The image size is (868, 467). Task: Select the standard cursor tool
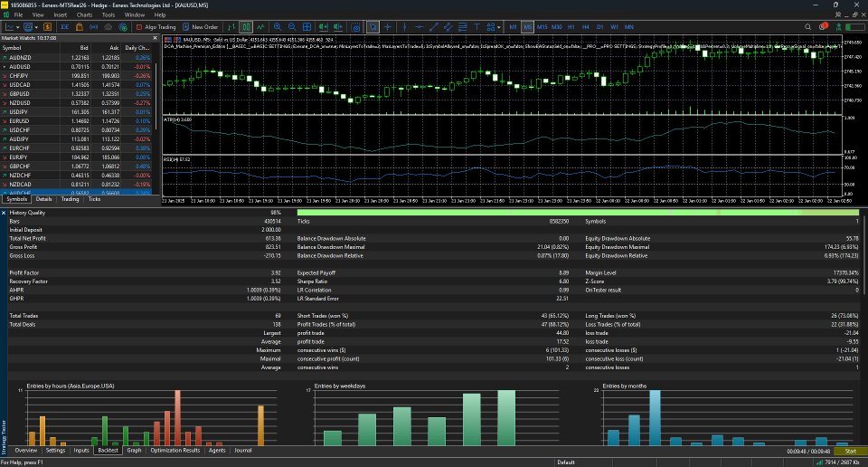click(x=373, y=26)
